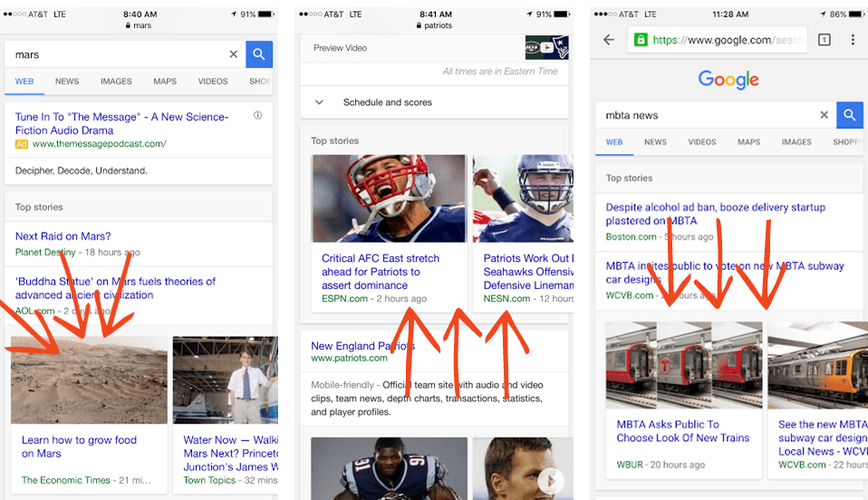868x500 pixels.
Task: Open IMAGES tab in mbta search
Action: (796, 142)
